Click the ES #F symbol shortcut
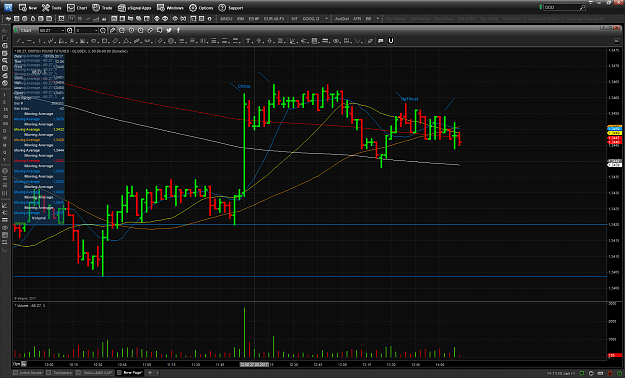Viewport: 625px width, 378px height. click(x=254, y=19)
